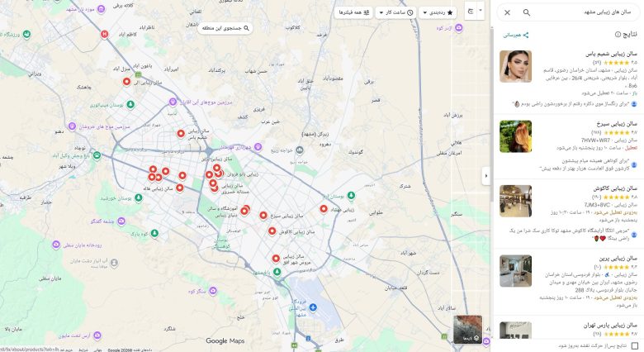
Task: Clear the search with the X icon
Action: click(507, 12)
